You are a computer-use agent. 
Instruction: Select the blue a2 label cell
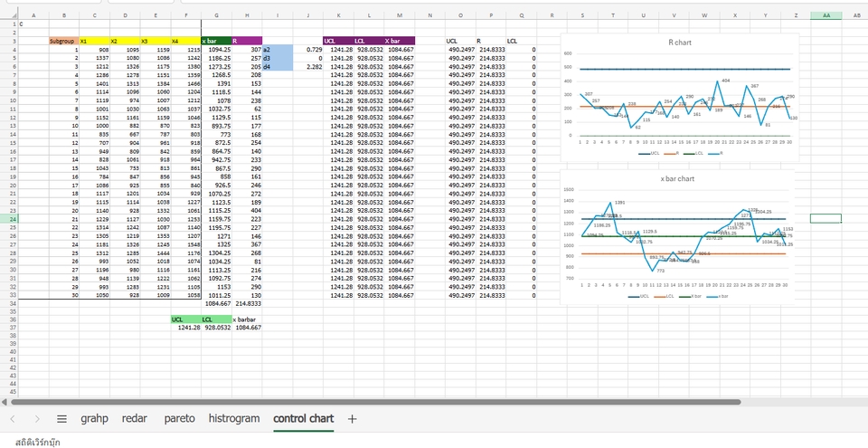pos(278,50)
